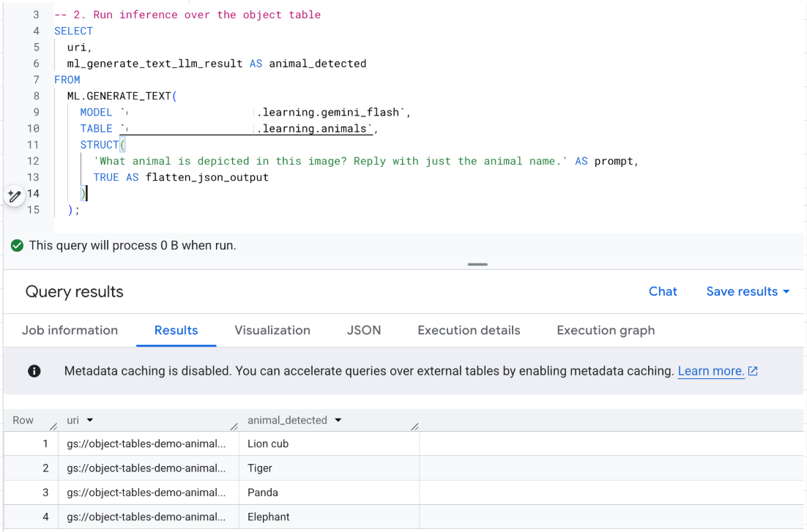The image size is (807, 532).
Task: Click the panel divider handle above Query results
Action: point(477,264)
